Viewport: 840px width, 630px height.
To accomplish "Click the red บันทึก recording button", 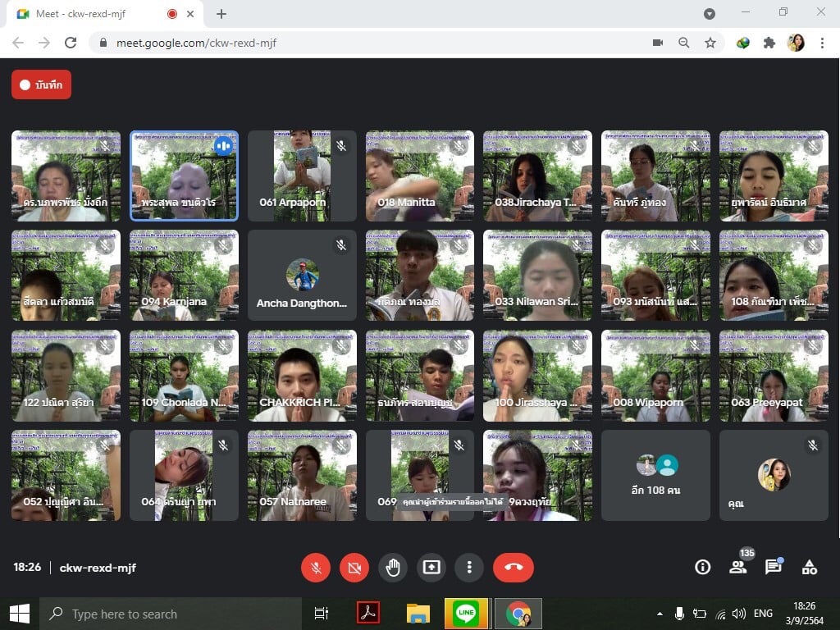I will click(x=41, y=84).
